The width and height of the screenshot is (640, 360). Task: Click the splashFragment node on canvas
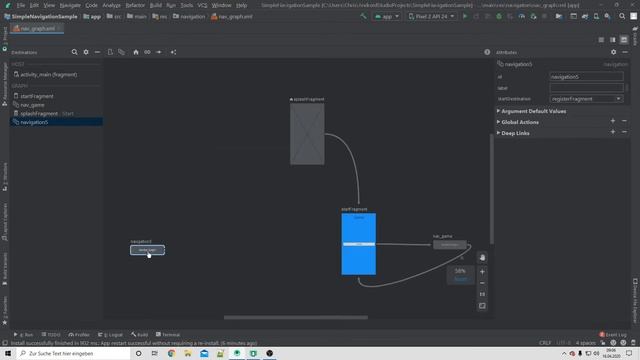[x=307, y=134]
